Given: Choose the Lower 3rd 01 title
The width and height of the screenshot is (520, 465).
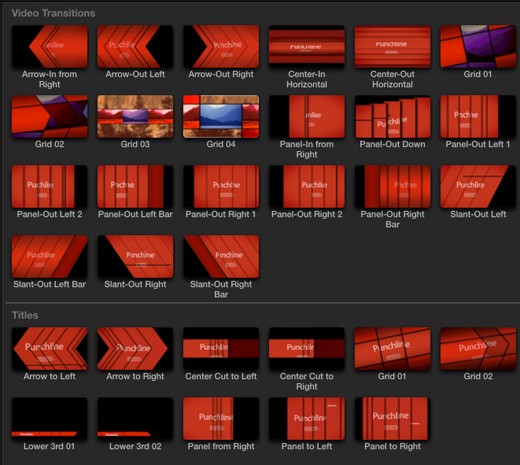Looking at the screenshot, I should click(50, 419).
